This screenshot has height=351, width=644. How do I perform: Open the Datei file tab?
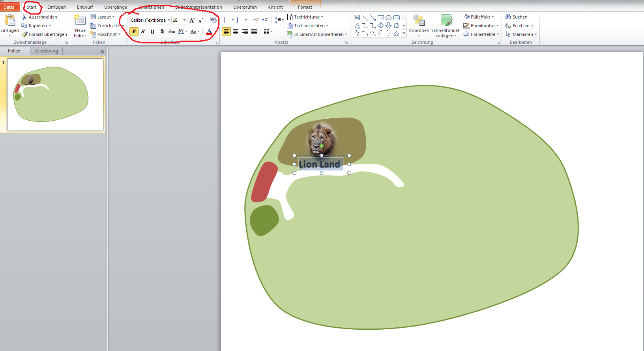pos(9,7)
